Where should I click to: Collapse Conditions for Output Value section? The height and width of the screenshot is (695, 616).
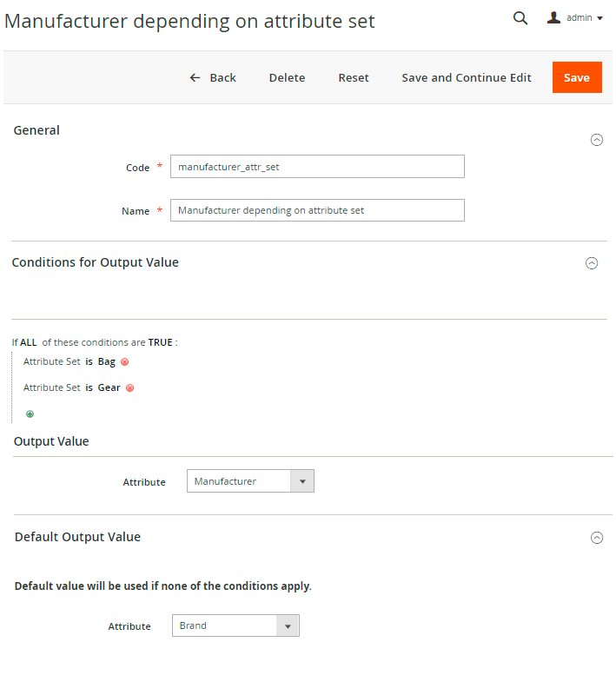click(x=592, y=263)
